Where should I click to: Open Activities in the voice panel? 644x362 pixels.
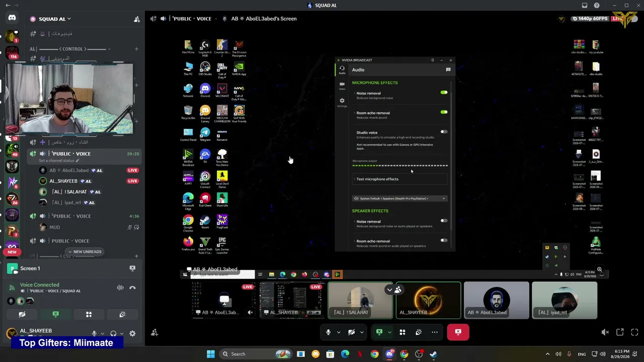(89, 314)
